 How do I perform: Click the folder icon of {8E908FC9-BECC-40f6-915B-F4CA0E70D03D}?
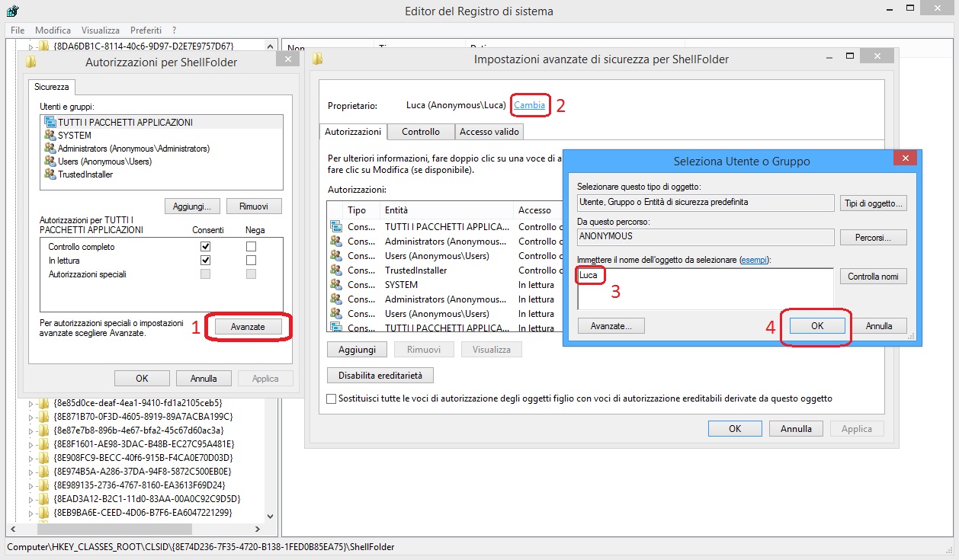pyautogui.click(x=44, y=457)
